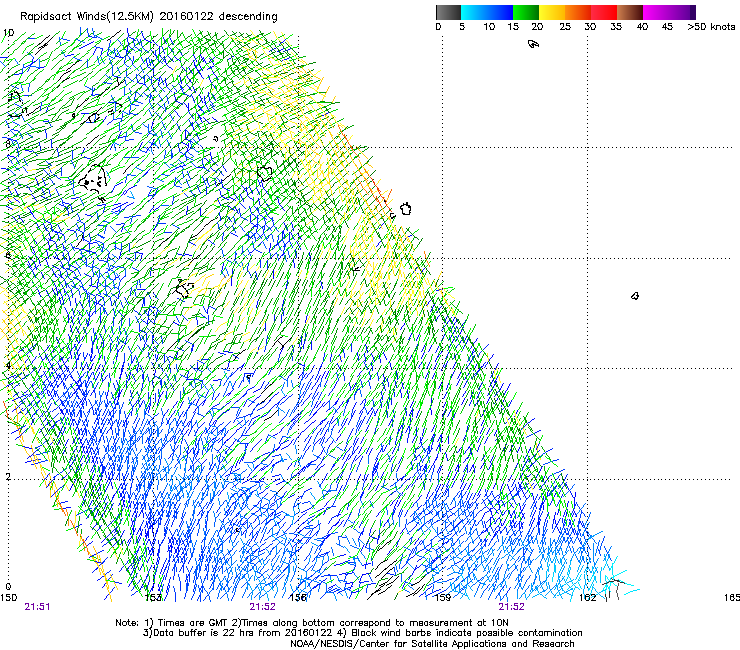The height and width of the screenshot is (650, 740).
Task: Click the longitude 150 axis label
Action: 8,598
